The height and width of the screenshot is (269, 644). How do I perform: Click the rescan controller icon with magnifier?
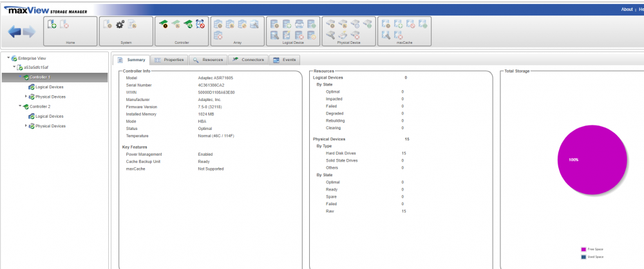[x=188, y=24]
